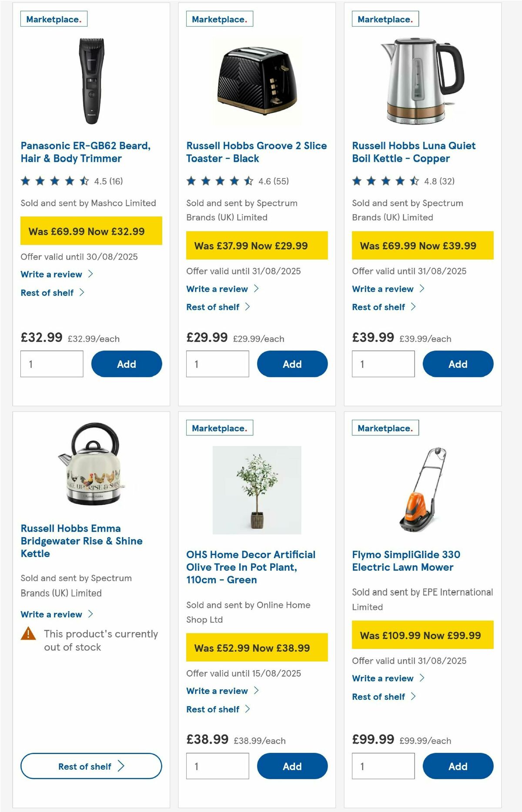Image resolution: width=522 pixels, height=812 pixels.
Task: Add the Flymo SimpliGlide mower to basket
Action: [458, 766]
